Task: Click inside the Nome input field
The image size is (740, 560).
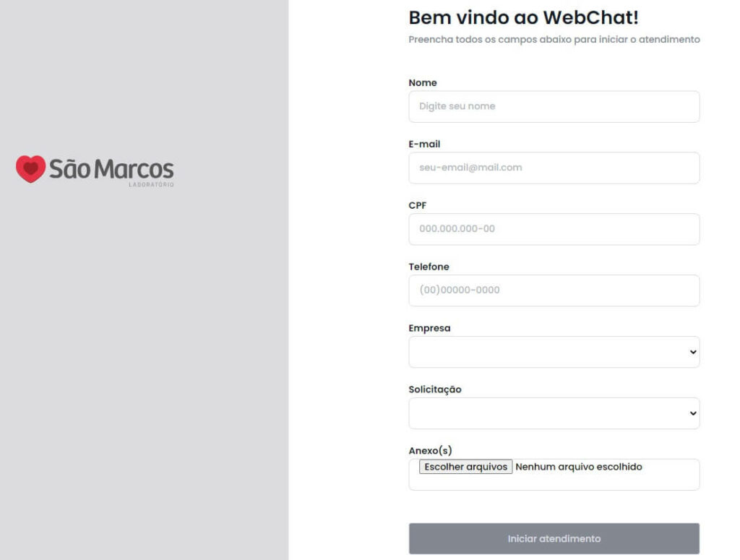Action: (554, 106)
